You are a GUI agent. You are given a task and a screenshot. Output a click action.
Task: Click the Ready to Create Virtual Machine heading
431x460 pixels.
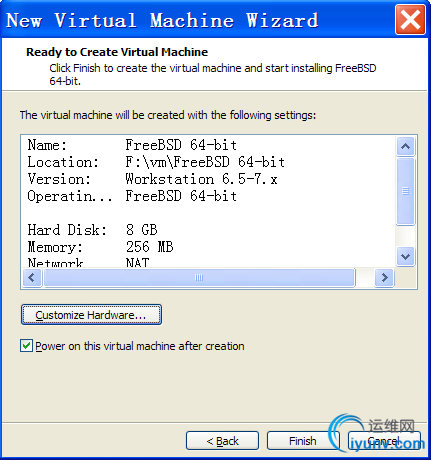tap(117, 52)
